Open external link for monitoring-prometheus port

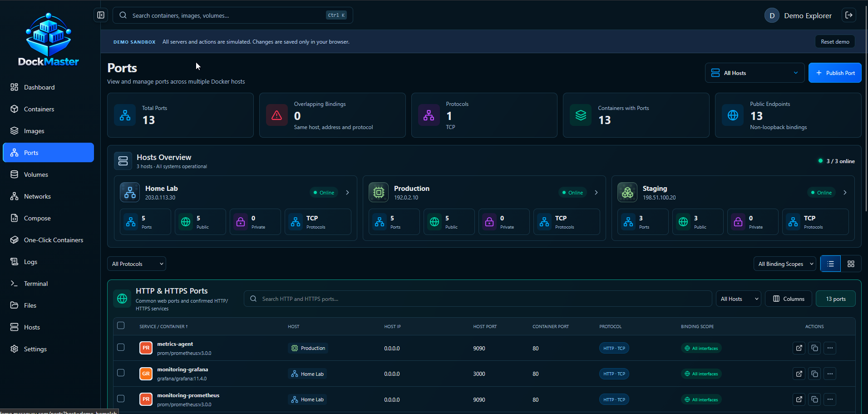tap(799, 399)
